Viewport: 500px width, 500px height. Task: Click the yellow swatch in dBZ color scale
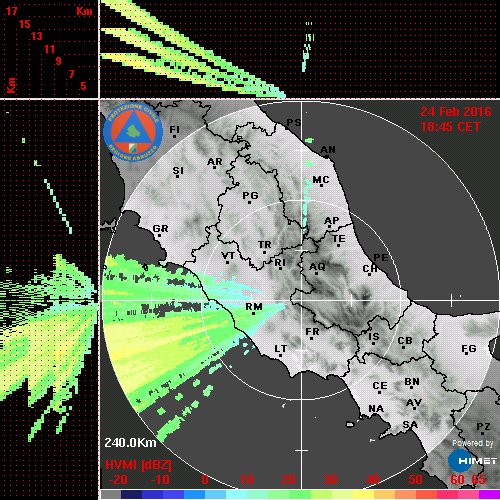pyautogui.click(x=363, y=494)
